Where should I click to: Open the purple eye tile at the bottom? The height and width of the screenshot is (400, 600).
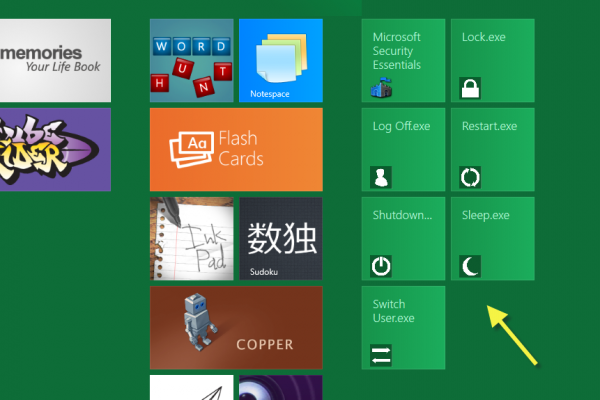click(x=281, y=388)
